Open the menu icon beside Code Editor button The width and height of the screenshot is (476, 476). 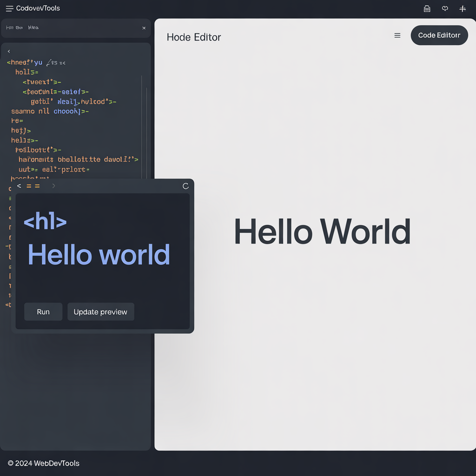point(397,35)
